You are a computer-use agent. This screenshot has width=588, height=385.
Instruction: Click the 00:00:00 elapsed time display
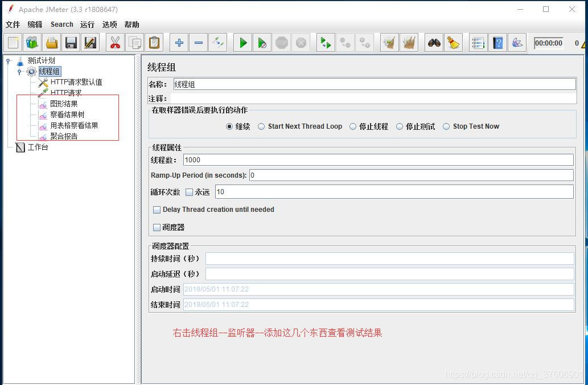(x=549, y=43)
